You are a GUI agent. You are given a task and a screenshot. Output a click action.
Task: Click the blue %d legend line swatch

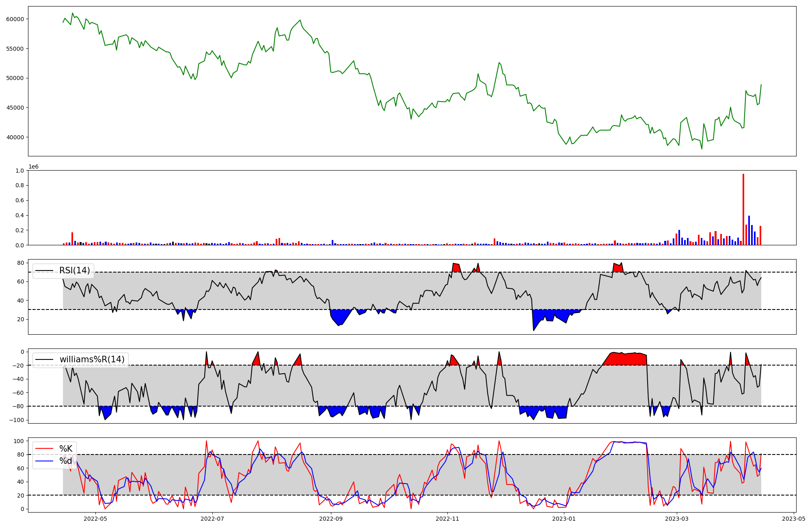pos(44,461)
